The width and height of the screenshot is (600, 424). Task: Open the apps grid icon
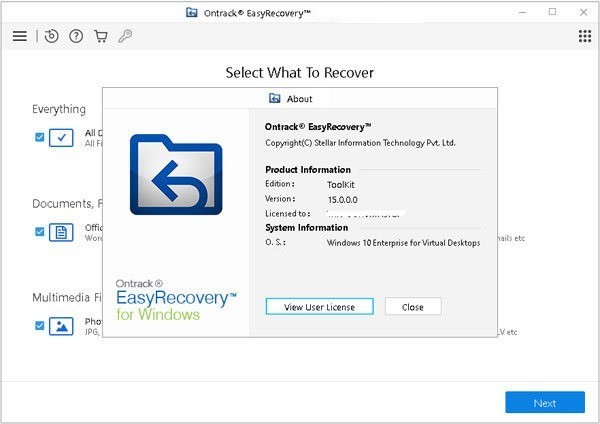point(585,36)
